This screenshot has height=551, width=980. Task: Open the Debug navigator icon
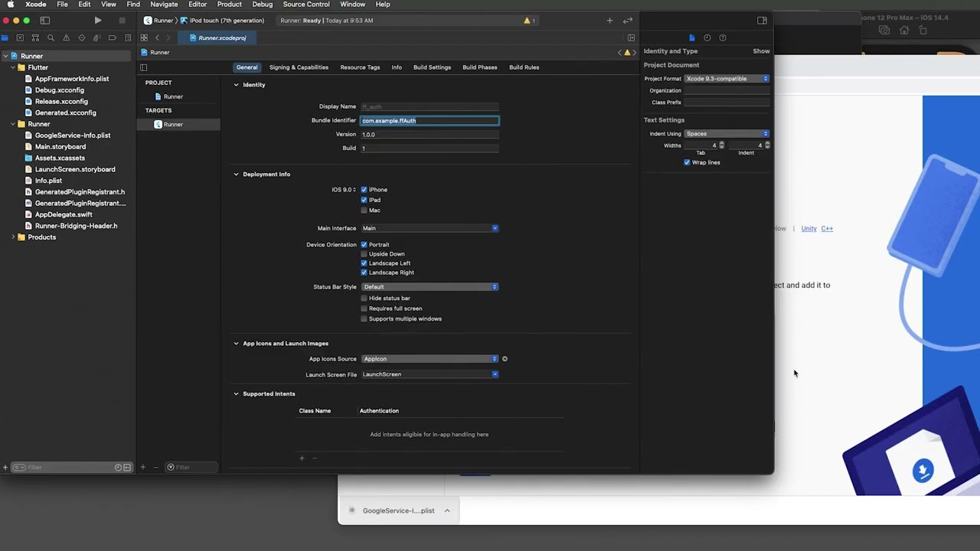97,37
